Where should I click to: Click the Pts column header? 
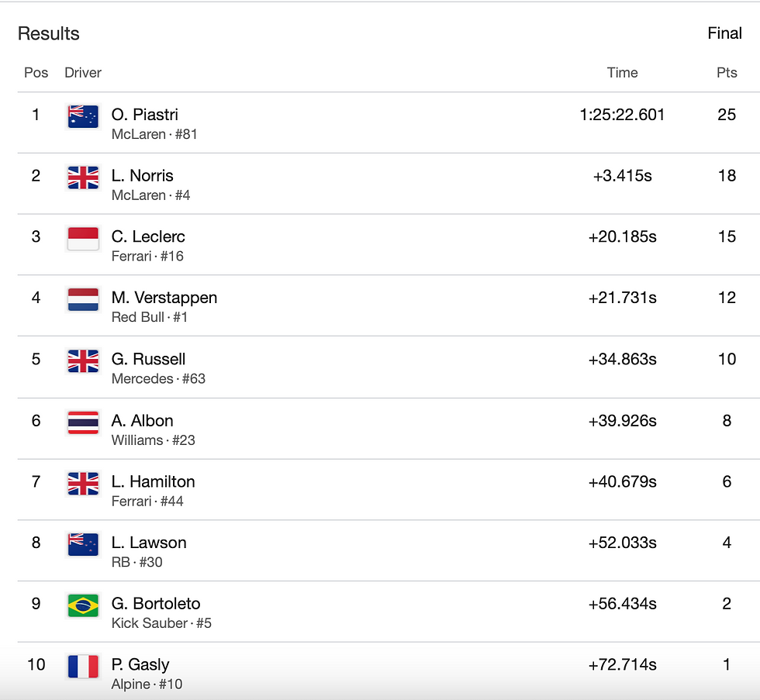pos(727,73)
